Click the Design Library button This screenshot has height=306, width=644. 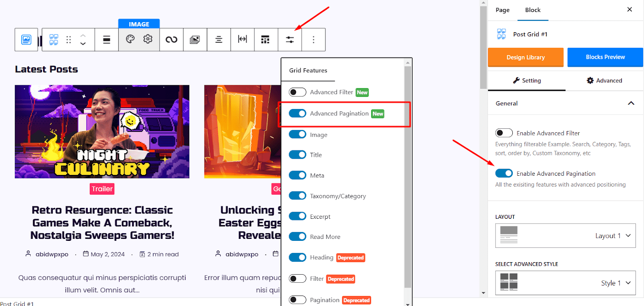pos(526,57)
